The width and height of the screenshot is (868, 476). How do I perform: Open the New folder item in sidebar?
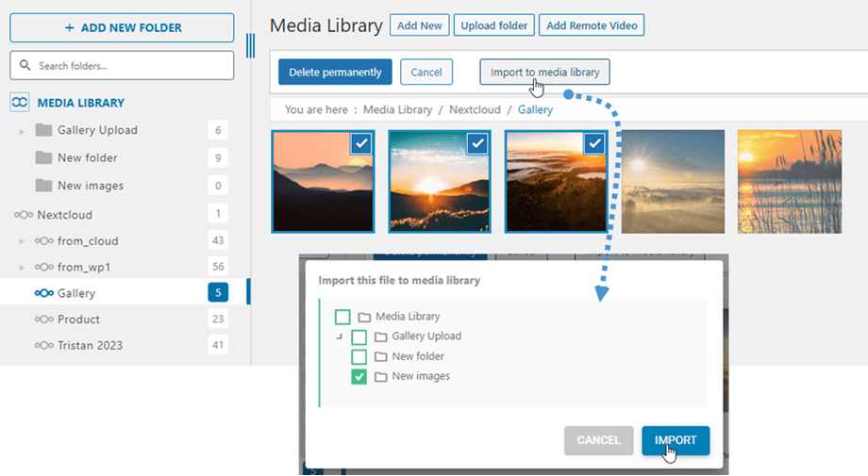click(x=87, y=157)
